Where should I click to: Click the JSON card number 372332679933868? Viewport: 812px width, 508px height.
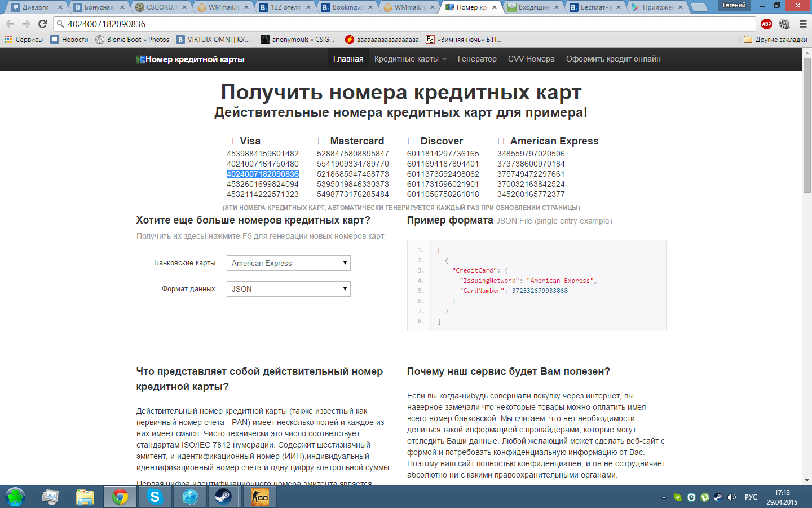[x=540, y=291]
